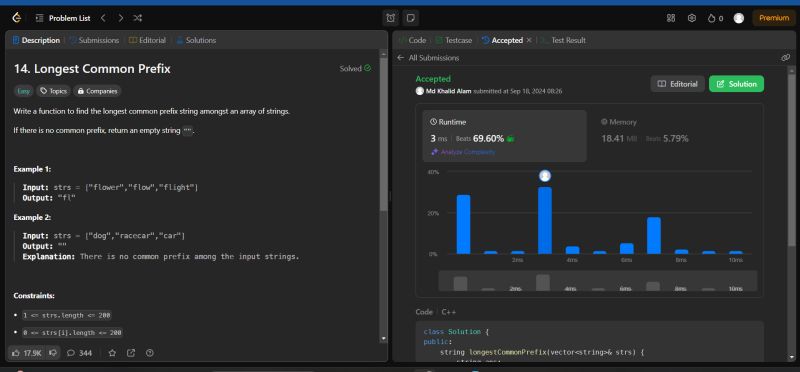Toggle the favorite star icon
This screenshot has width=800, height=372.
click(112, 353)
